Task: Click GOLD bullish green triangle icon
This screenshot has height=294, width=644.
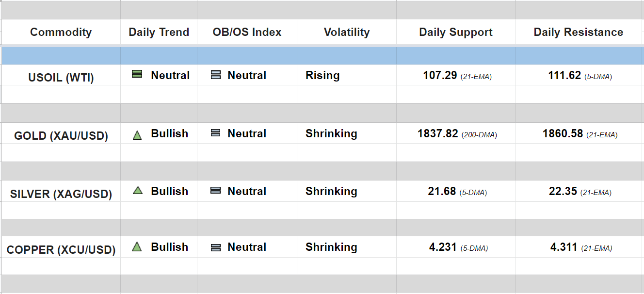Action: (137, 135)
